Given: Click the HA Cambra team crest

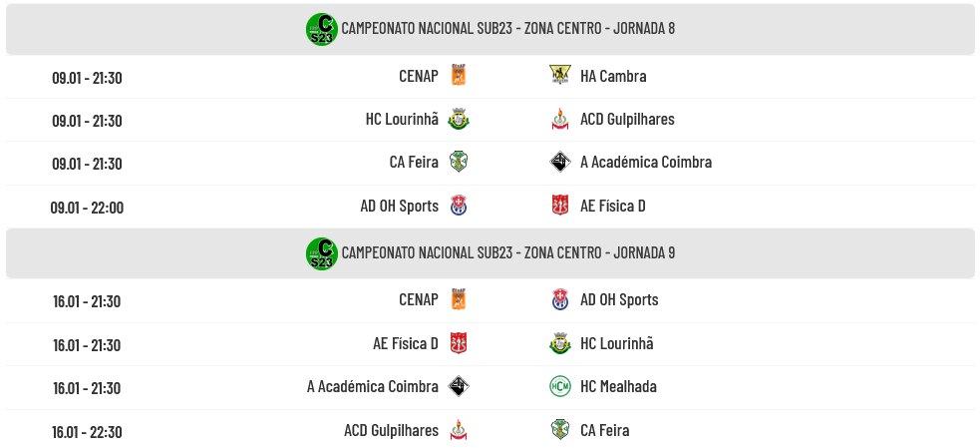Looking at the screenshot, I should coord(559,76).
